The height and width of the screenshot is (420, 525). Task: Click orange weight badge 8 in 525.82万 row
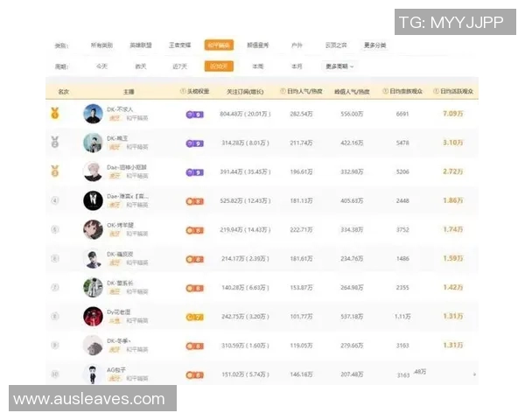[194, 201]
